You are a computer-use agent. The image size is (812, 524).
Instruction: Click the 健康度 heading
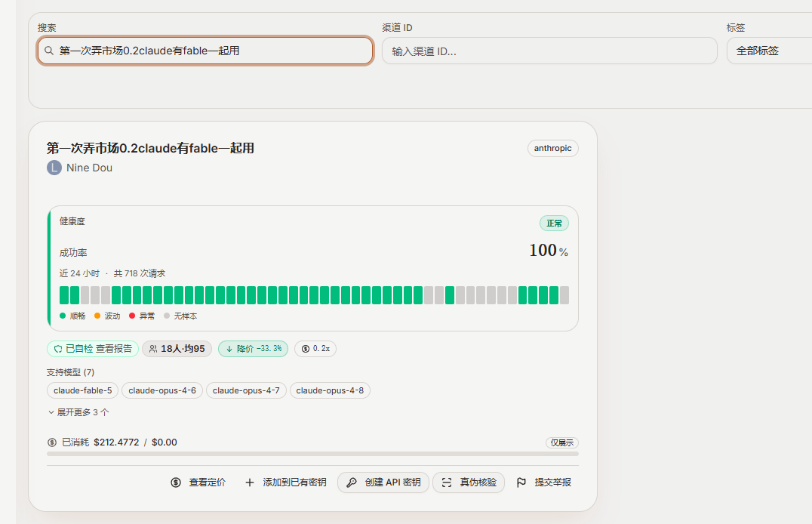[x=72, y=221]
